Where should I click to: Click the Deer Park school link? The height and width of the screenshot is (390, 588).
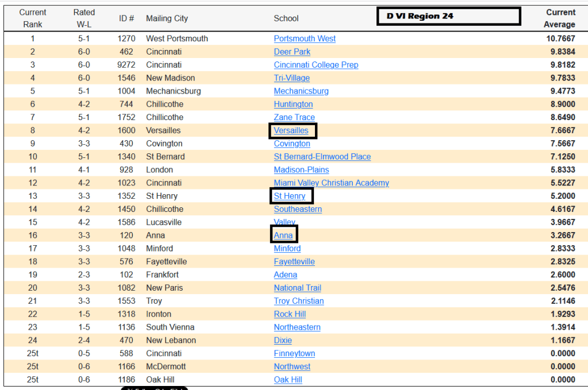(x=292, y=52)
